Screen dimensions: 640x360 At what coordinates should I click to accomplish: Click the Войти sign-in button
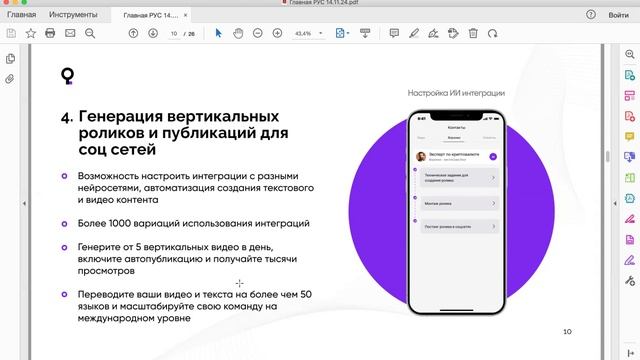pos(618,15)
